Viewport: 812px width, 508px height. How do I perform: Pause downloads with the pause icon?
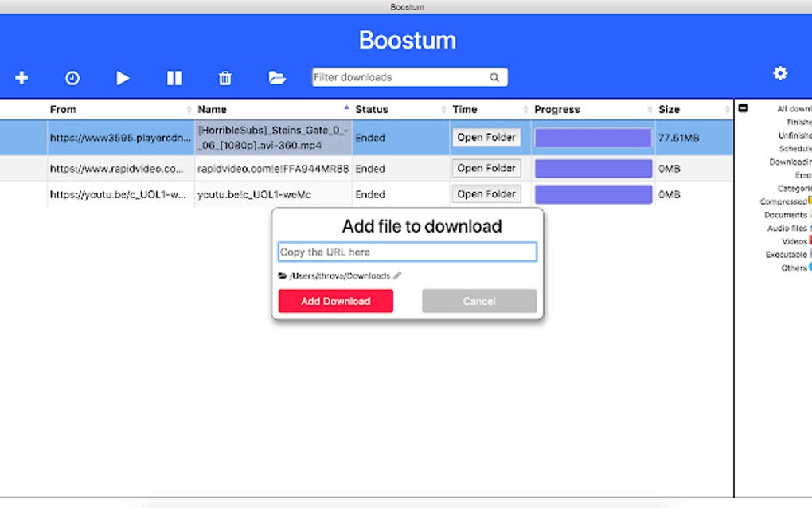point(174,77)
